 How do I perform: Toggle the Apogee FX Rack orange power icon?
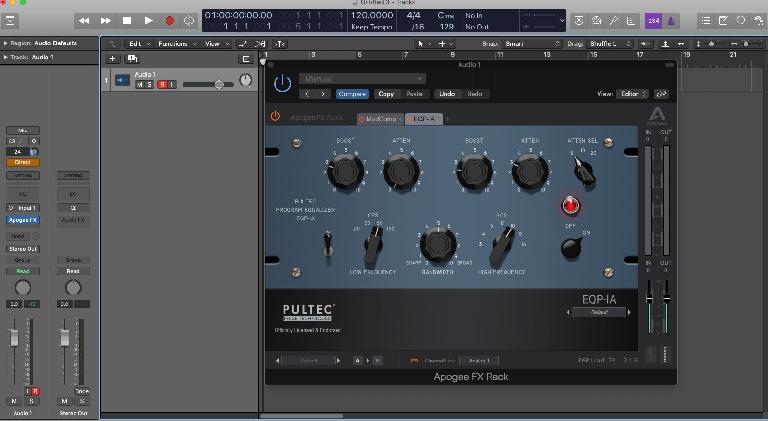[x=275, y=117]
